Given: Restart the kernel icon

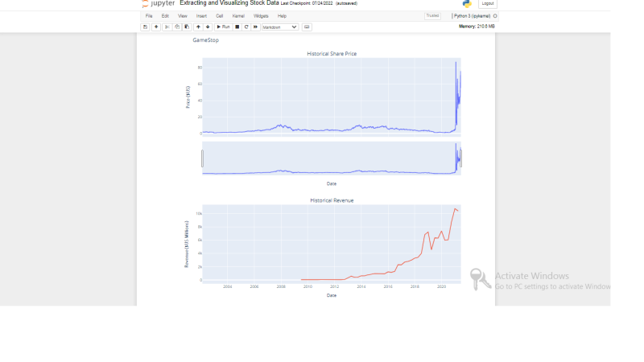Looking at the screenshot, I should coord(246,27).
